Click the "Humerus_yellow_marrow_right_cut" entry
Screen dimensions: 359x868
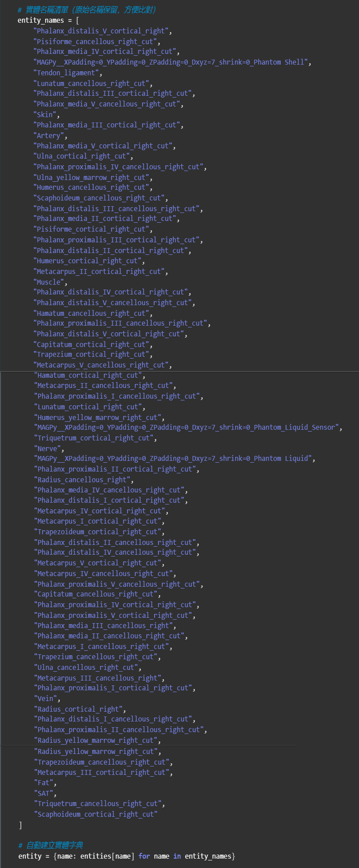[99, 417]
